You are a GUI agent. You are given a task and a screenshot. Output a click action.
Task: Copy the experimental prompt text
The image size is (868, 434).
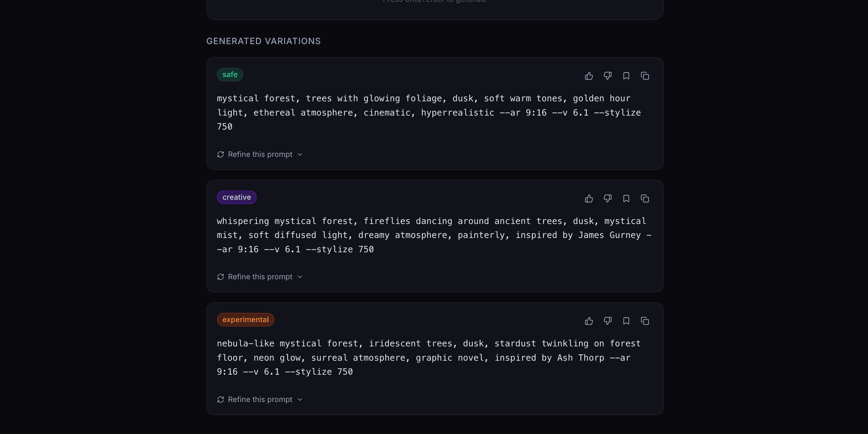point(644,321)
